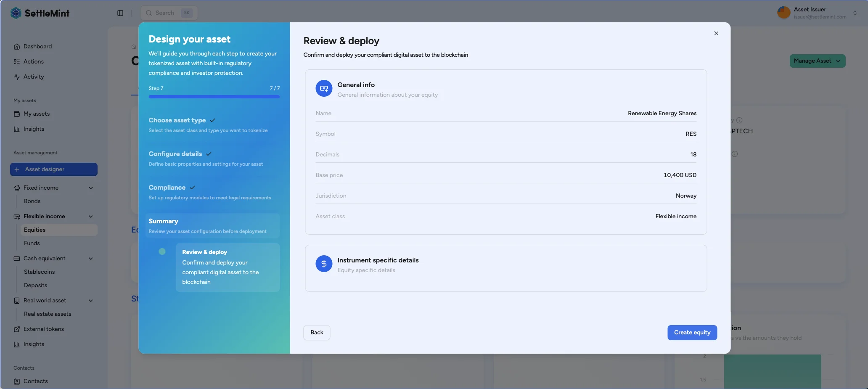Click the completed Choose asset type step

pyautogui.click(x=177, y=120)
